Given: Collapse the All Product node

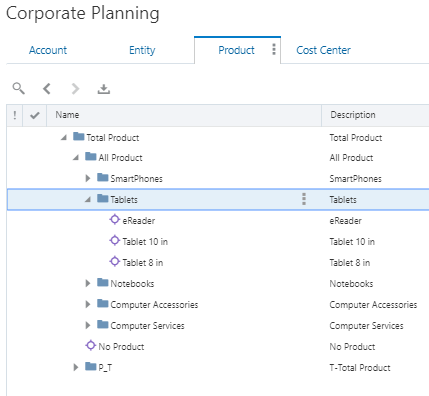Looking at the screenshot, I should 76,157.
